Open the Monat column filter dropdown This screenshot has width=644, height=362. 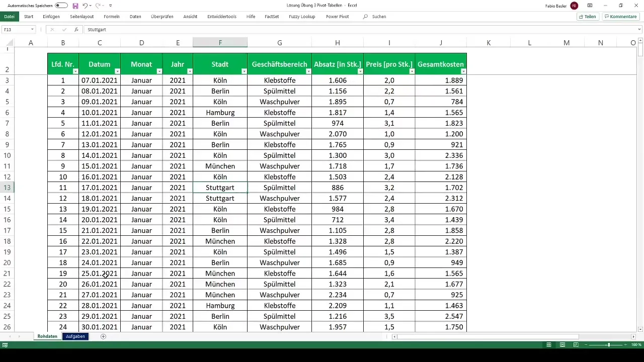point(159,71)
